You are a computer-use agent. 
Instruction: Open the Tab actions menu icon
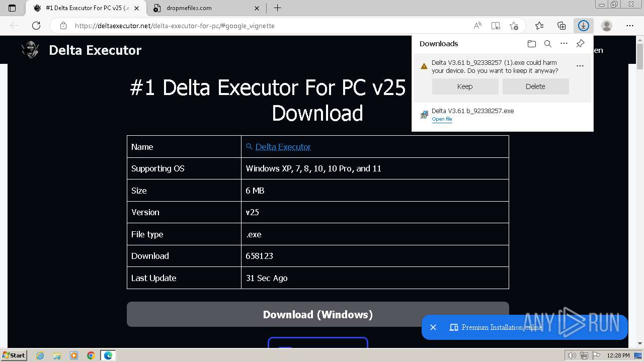click(12, 8)
